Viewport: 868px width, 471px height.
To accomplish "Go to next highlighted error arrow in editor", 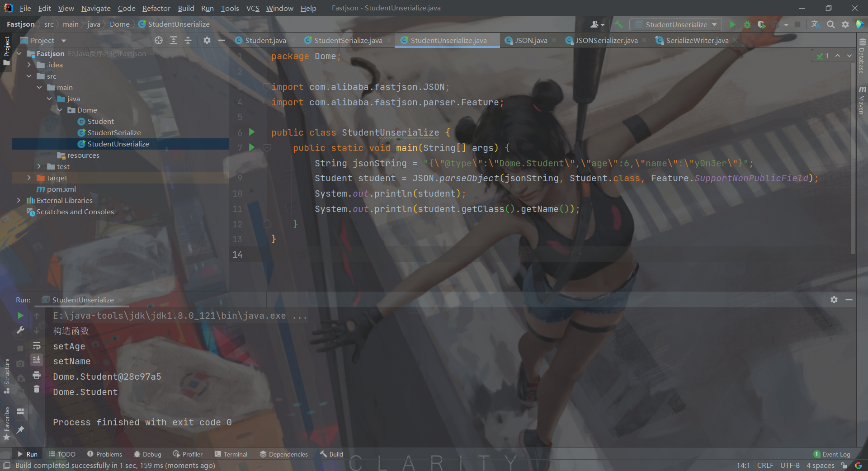I will [x=849, y=56].
